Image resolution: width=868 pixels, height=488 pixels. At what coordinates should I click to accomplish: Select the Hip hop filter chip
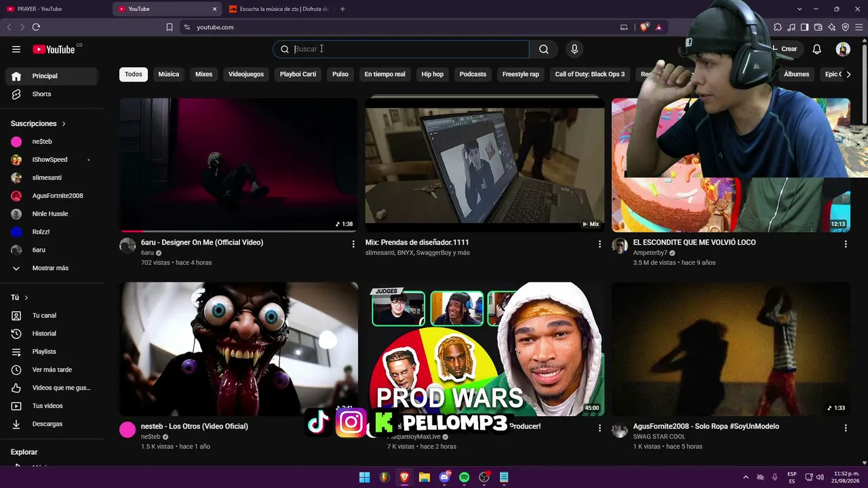coord(433,74)
